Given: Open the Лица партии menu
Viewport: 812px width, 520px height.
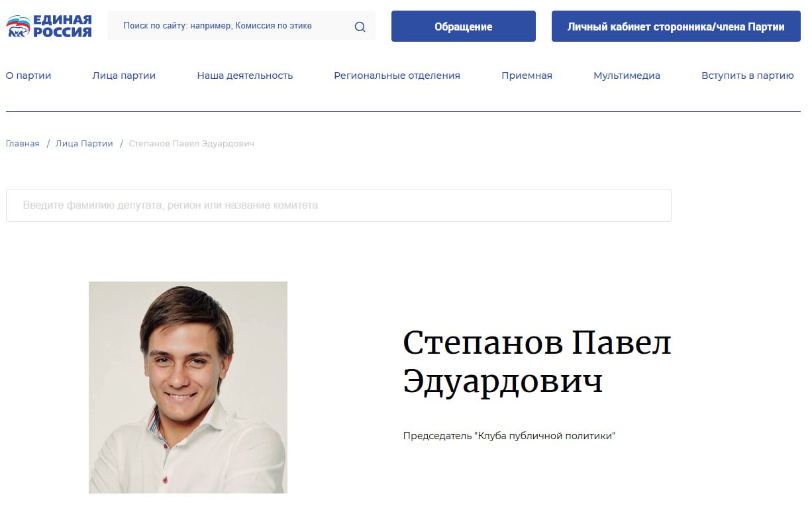Looking at the screenshot, I should click(123, 76).
